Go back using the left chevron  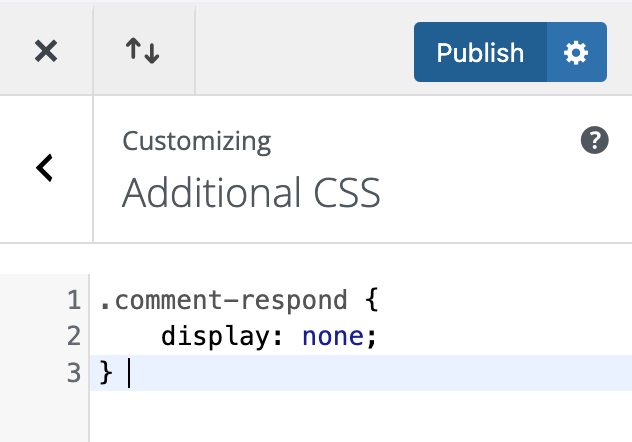click(x=45, y=168)
